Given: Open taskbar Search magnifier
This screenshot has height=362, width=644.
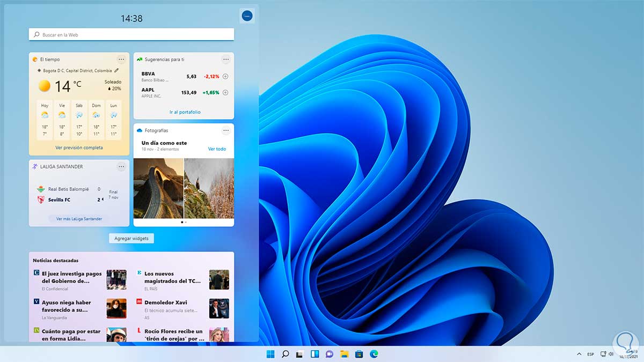Looking at the screenshot, I should click(x=286, y=354).
